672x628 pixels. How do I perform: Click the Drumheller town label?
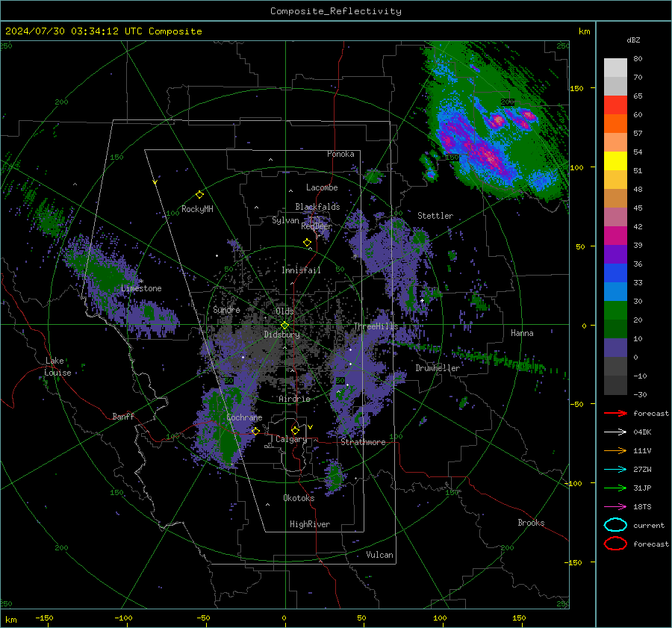pyautogui.click(x=438, y=368)
